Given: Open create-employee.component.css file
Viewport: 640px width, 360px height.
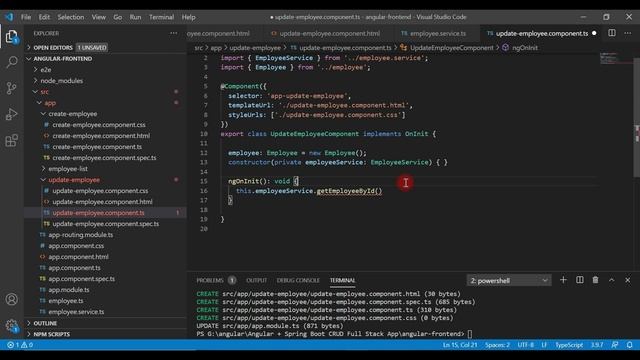Looking at the screenshot, I should [99, 125].
